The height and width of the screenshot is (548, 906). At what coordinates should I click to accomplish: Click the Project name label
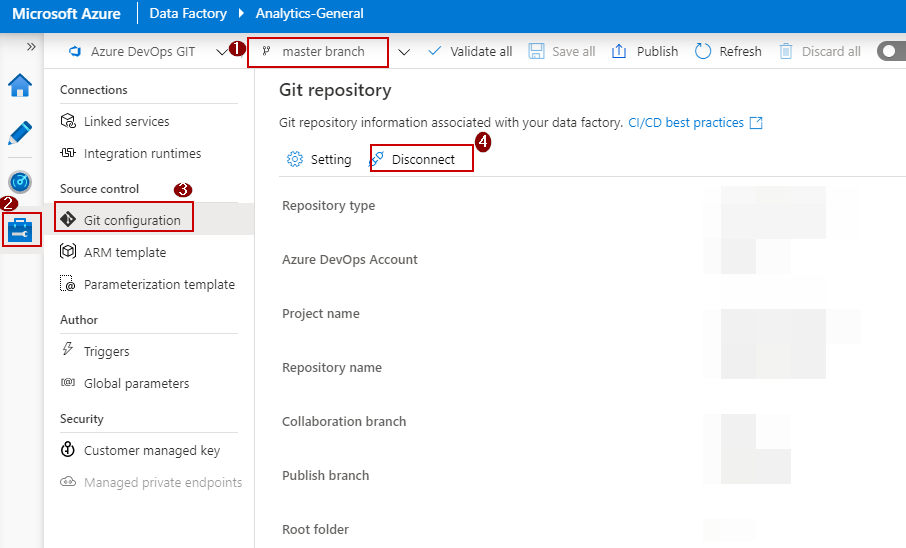pyautogui.click(x=321, y=313)
